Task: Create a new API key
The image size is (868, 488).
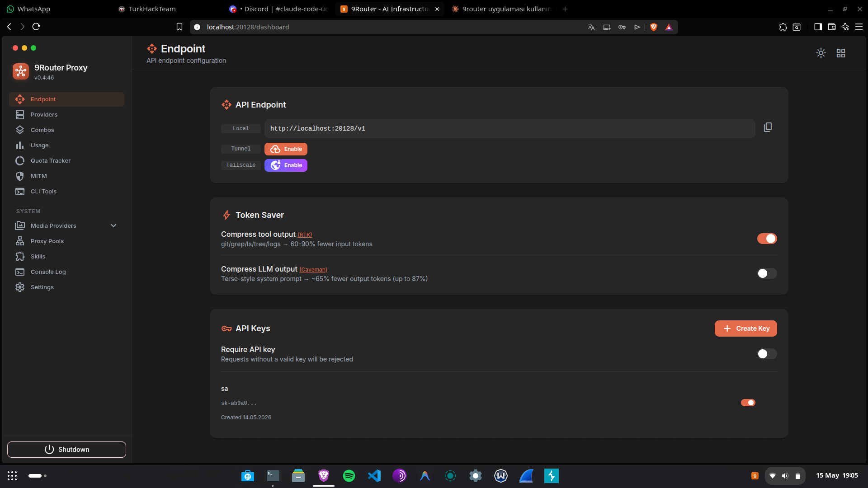Action: click(745, 328)
